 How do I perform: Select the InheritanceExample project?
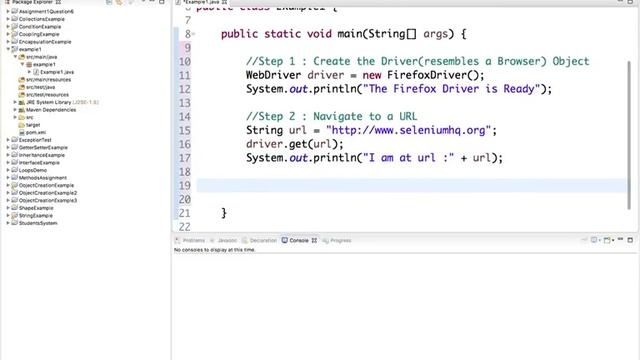coord(42,155)
